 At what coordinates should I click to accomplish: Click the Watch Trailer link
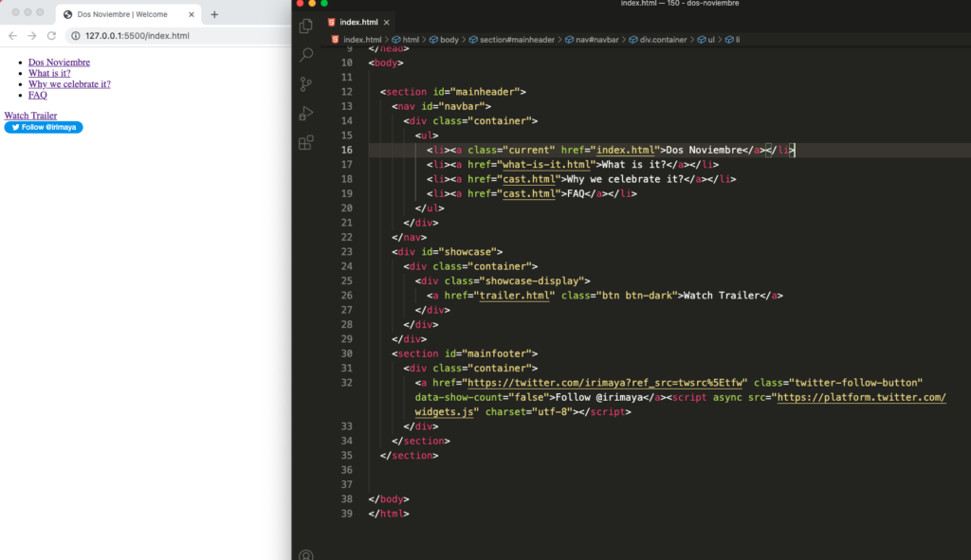point(30,116)
